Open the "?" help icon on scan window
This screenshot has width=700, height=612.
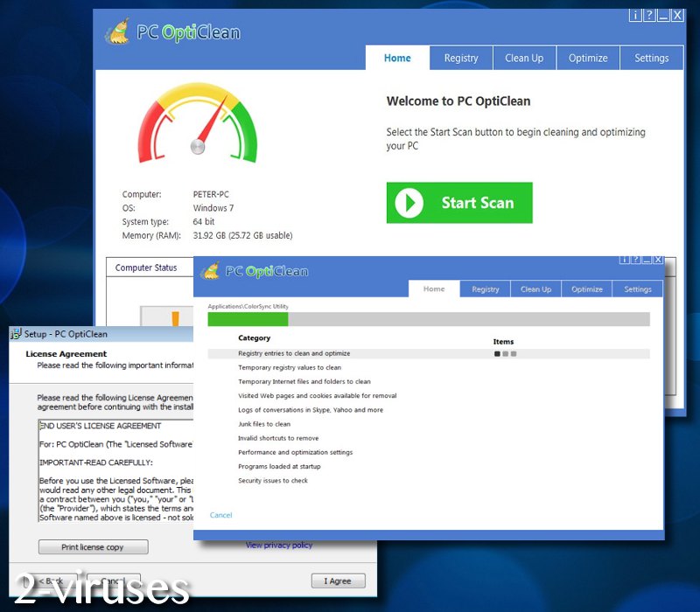(635, 259)
